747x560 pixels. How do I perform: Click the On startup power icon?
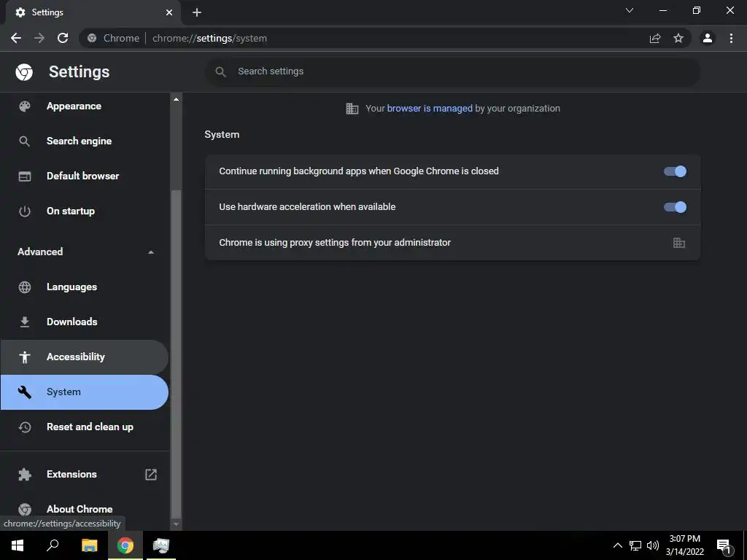(24, 211)
